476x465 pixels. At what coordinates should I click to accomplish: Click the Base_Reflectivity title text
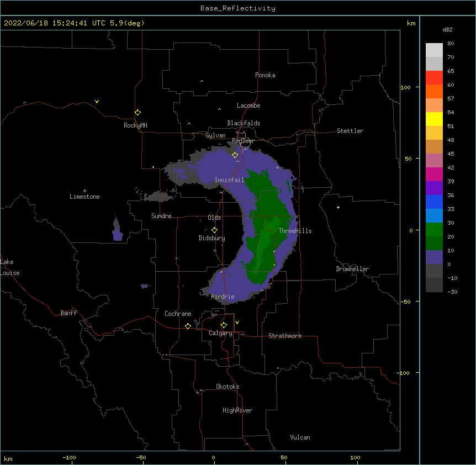pyautogui.click(x=238, y=8)
